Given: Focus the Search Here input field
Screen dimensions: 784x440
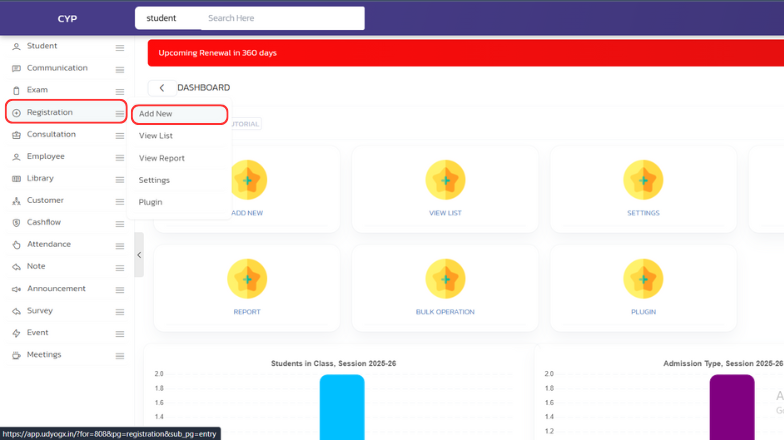Looking at the screenshot, I should 280,18.
